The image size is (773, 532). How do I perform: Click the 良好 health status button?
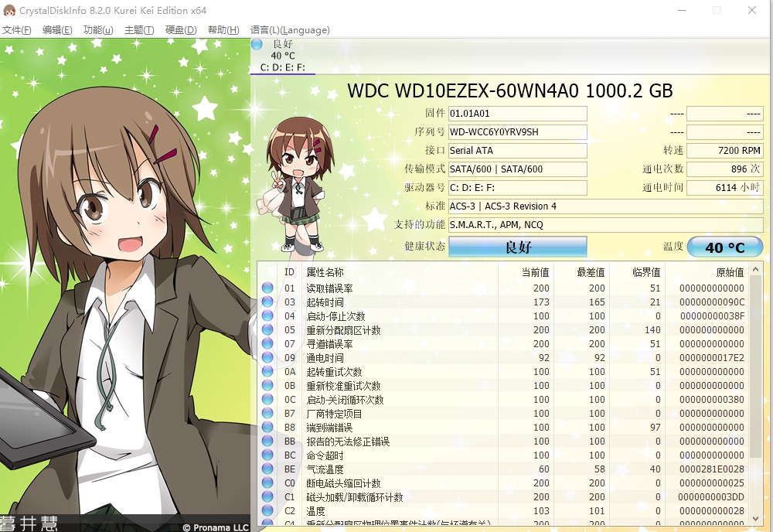coord(518,247)
